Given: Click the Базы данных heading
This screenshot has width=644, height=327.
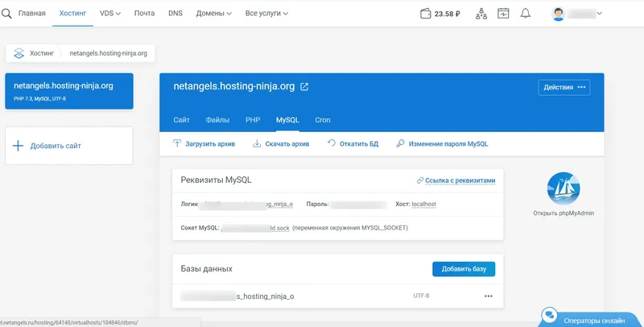Looking at the screenshot, I should coord(207,269).
